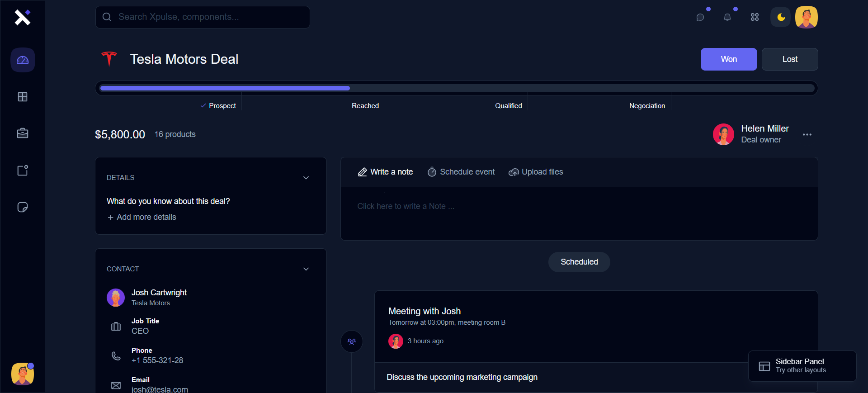
Task: Click the Scheduled pill button
Action: (579, 262)
